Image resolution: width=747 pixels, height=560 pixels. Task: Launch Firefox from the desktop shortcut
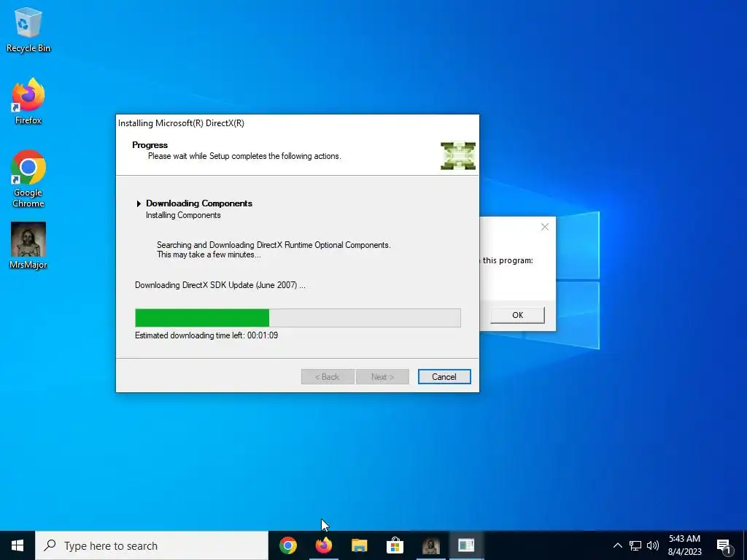[x=28, y=102]
